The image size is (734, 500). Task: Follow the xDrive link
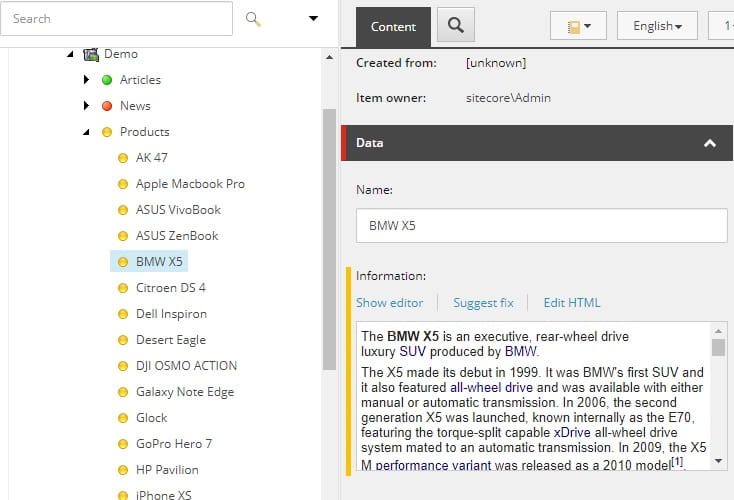572,433
